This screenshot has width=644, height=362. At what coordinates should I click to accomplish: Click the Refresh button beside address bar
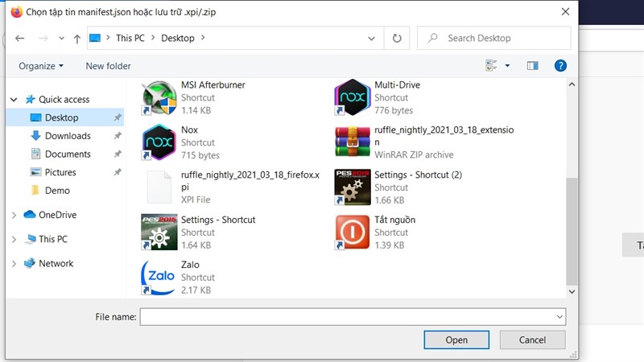coord(396,38)
